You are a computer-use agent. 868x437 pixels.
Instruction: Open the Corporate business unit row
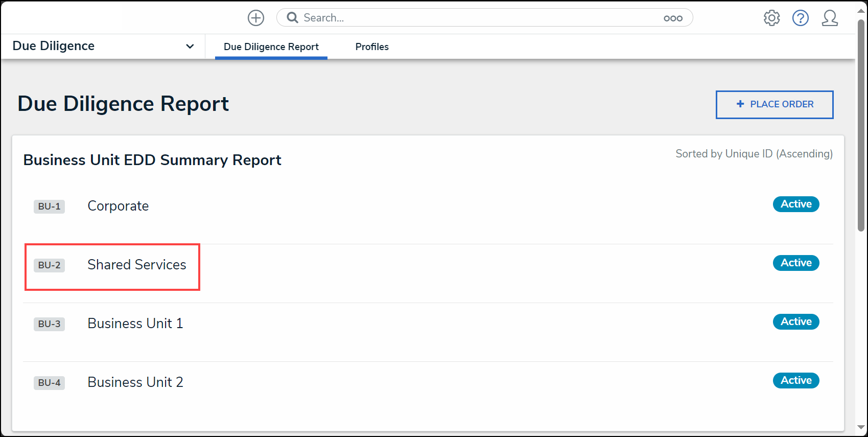428,206
